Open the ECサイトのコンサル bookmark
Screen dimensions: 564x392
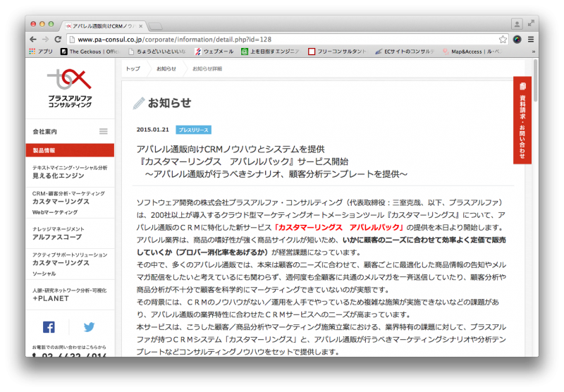[x=405, y=51]
